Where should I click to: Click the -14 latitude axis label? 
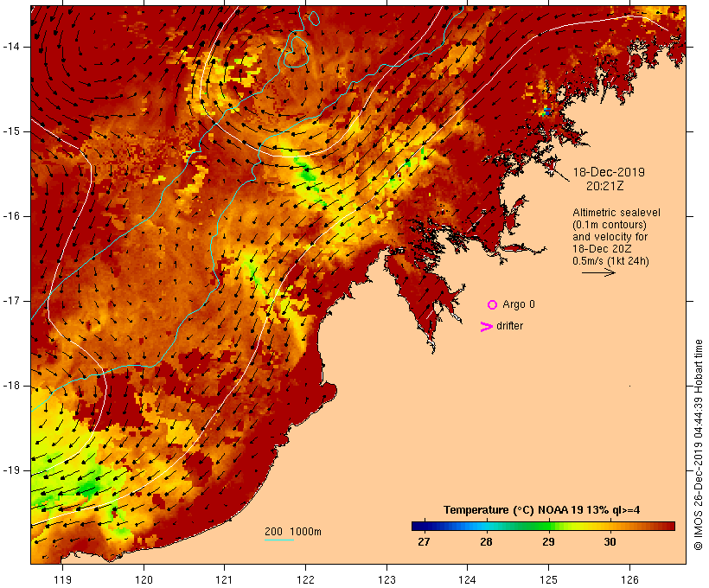pos(11,47)
